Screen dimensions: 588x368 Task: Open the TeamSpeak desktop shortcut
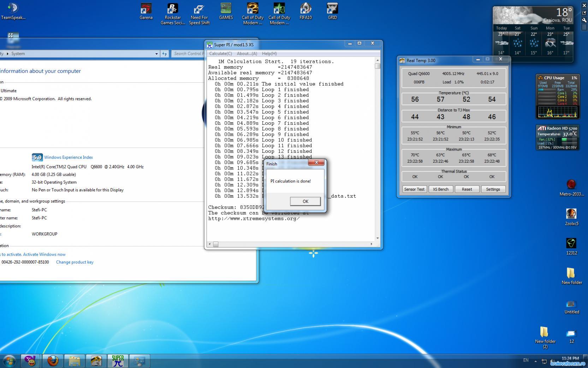point(13,11)
